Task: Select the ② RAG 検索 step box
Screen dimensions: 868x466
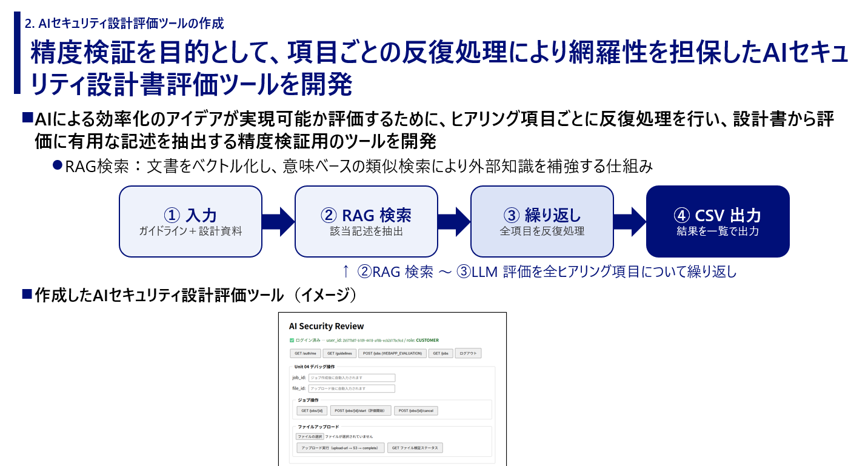Action: 366,222
